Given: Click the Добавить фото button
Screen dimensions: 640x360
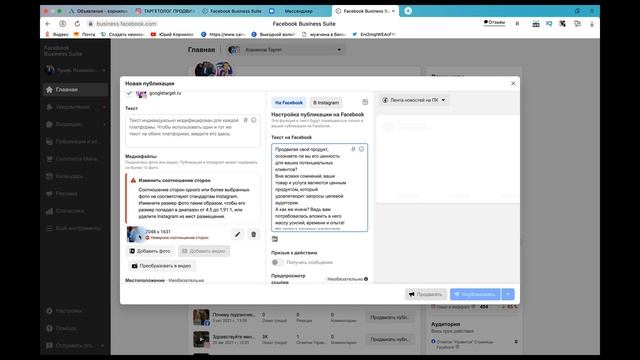Looking at the screenshot, I should pos(150,251).
